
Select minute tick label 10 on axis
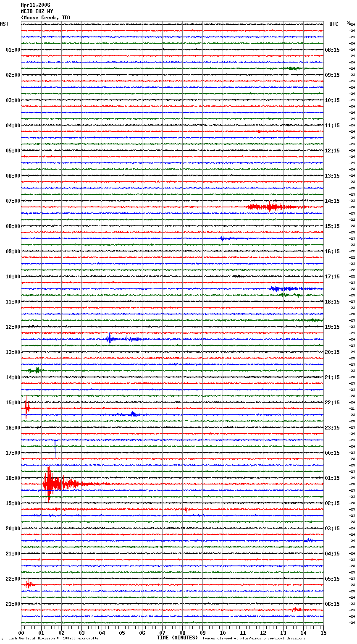223,632
